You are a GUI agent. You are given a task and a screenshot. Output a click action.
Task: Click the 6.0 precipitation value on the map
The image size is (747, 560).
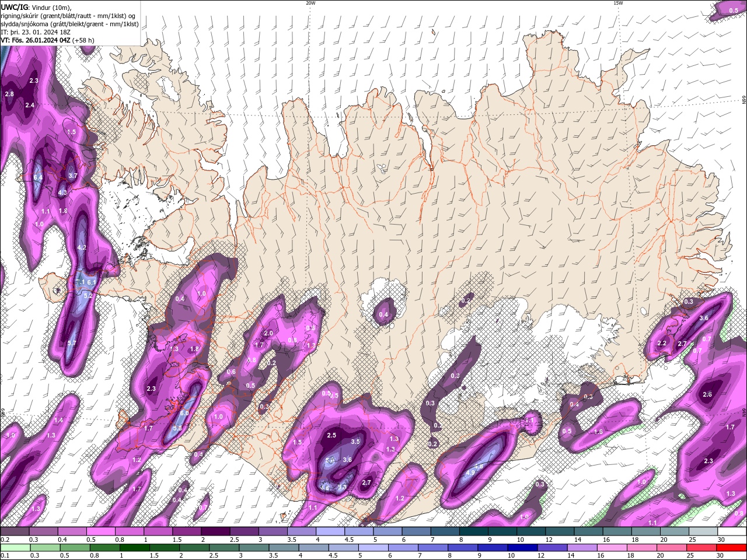click(x=184, y=413)
